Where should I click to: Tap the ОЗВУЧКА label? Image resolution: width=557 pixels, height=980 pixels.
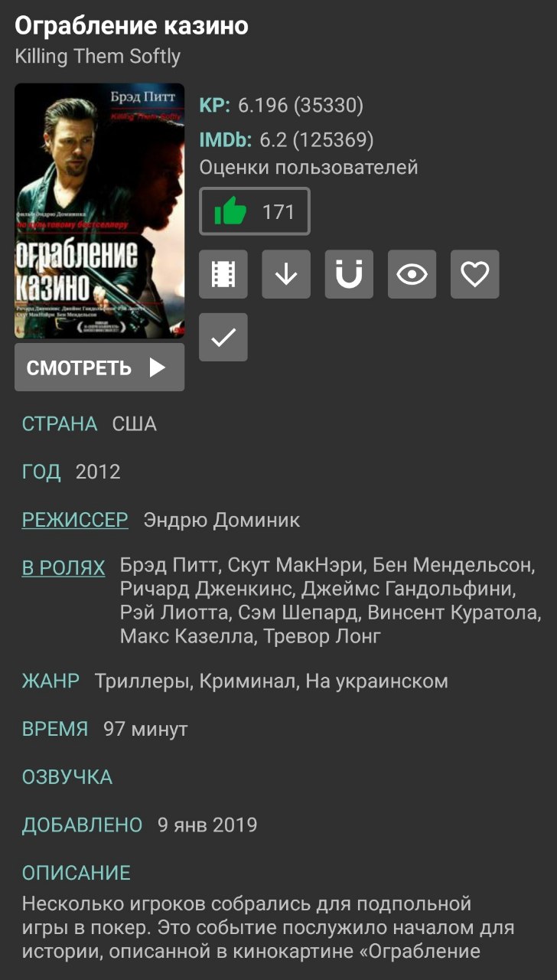[x=67, y=778]
